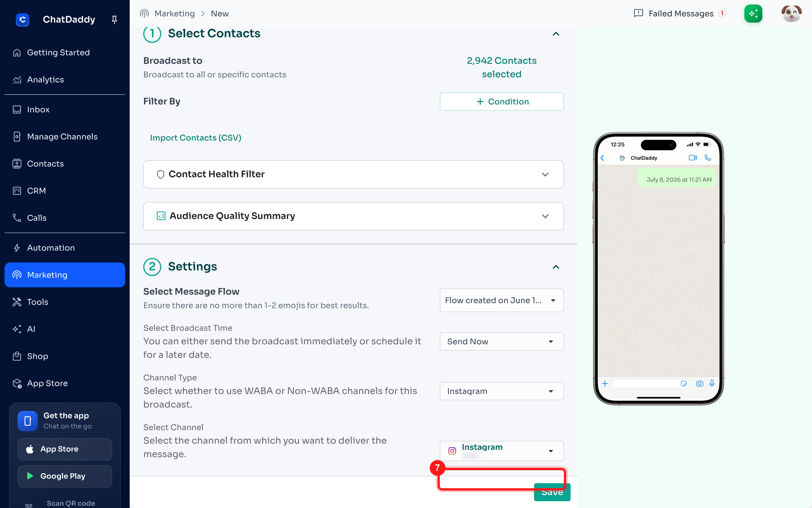Collapse the Settings section
The image size is (812, 508).
tap(556, 267)
